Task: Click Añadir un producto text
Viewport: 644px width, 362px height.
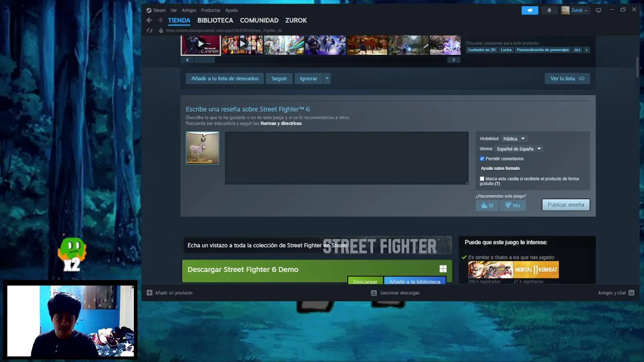Action: (x=174, y=293)
